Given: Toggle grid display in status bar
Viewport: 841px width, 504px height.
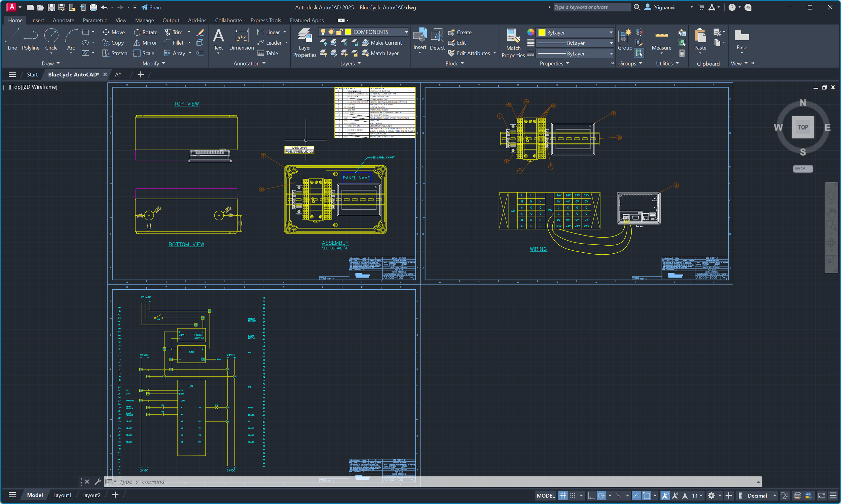Looking at the screenshot, I should [x=563, y=496].
